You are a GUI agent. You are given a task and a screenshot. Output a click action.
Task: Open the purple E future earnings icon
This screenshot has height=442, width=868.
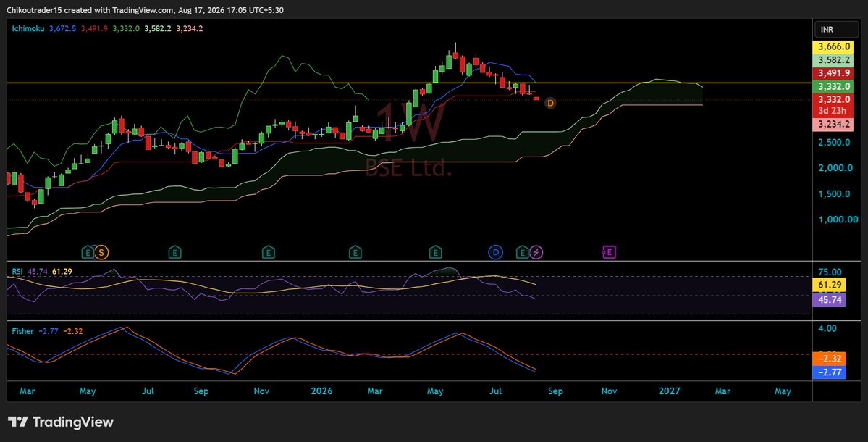608,253
